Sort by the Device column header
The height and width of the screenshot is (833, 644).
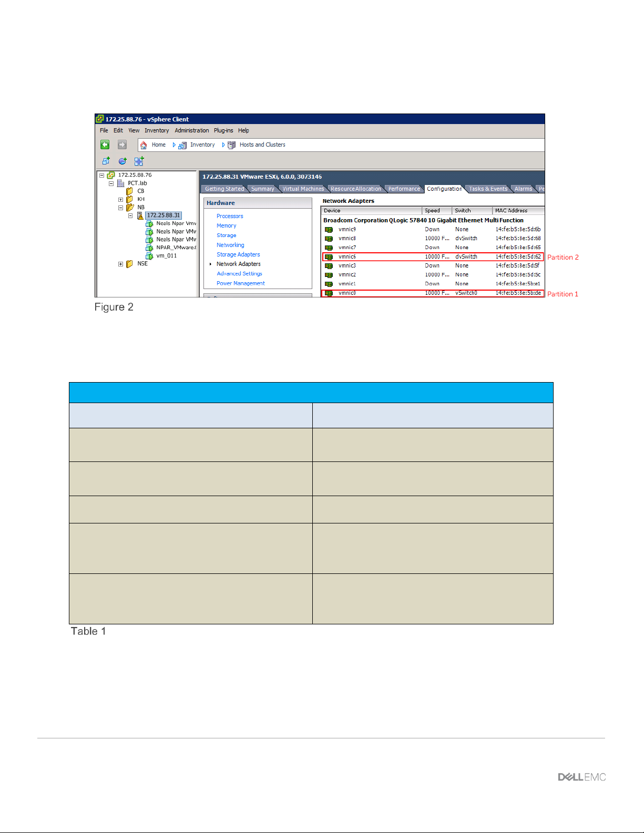click(371, 210)
